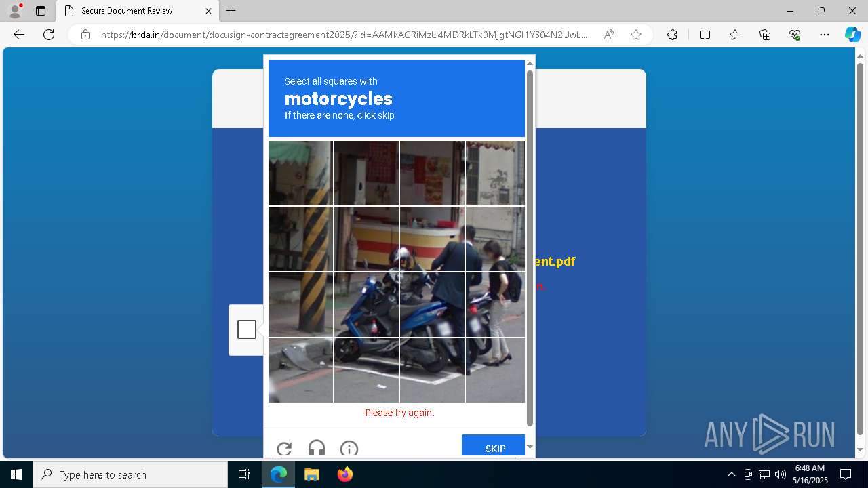
Task: Add this page to favorites star icon
Action: (636, 35)
